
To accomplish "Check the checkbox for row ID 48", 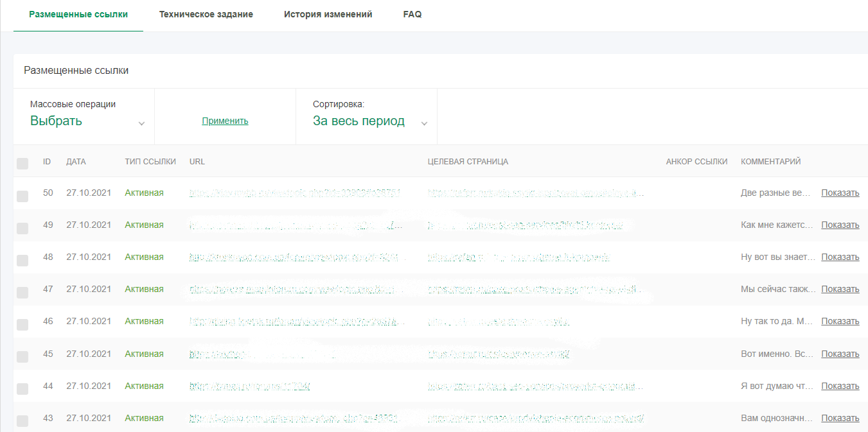I will click(x=22, y=261).
